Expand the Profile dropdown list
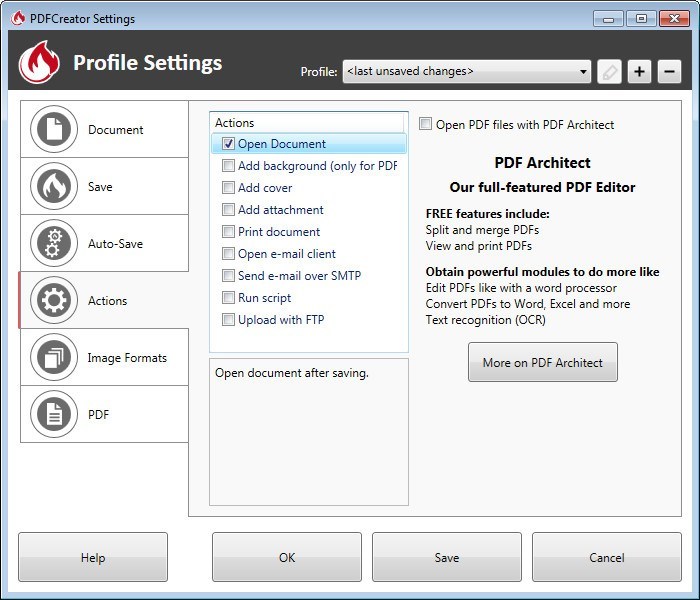Screen dimensions: 700x600 tap(467, 71)
